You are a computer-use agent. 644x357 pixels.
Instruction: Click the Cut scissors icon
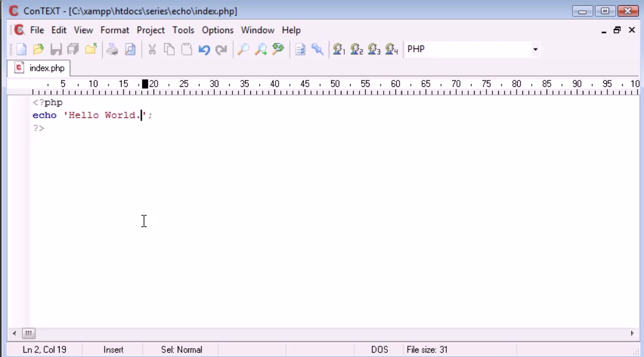pos(152,50)
